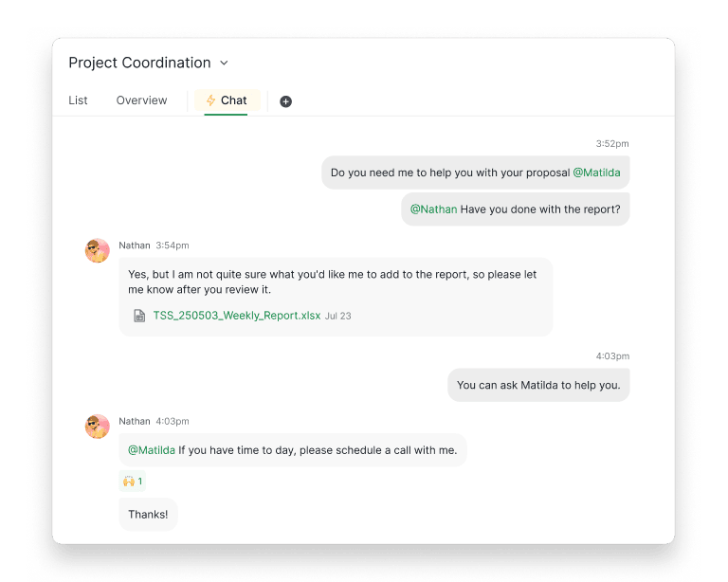Screen dimensions: 728x582
Task: Click @Matilda mention in schedule call message
Action: pyautogui.click(x=152, y=450)
